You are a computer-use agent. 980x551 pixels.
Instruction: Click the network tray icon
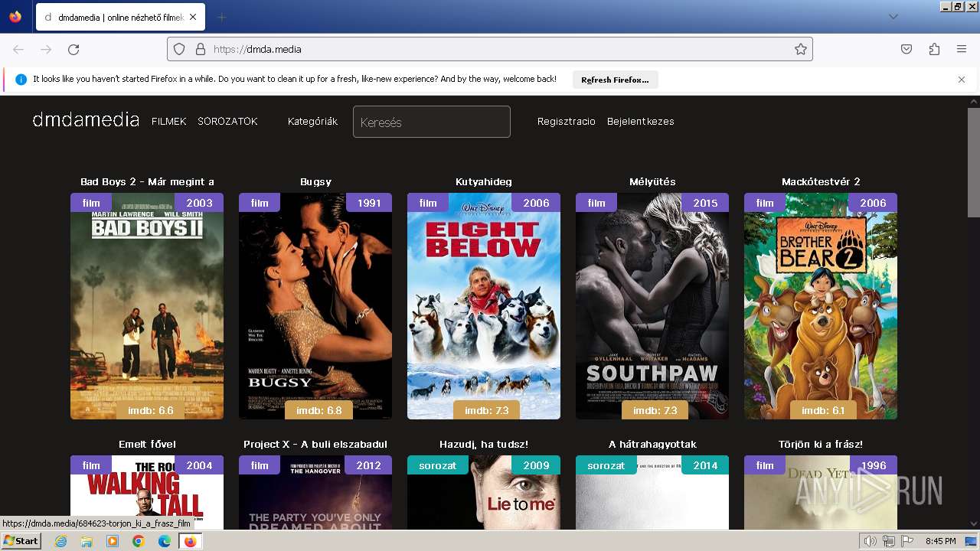[x=889, y=541]
